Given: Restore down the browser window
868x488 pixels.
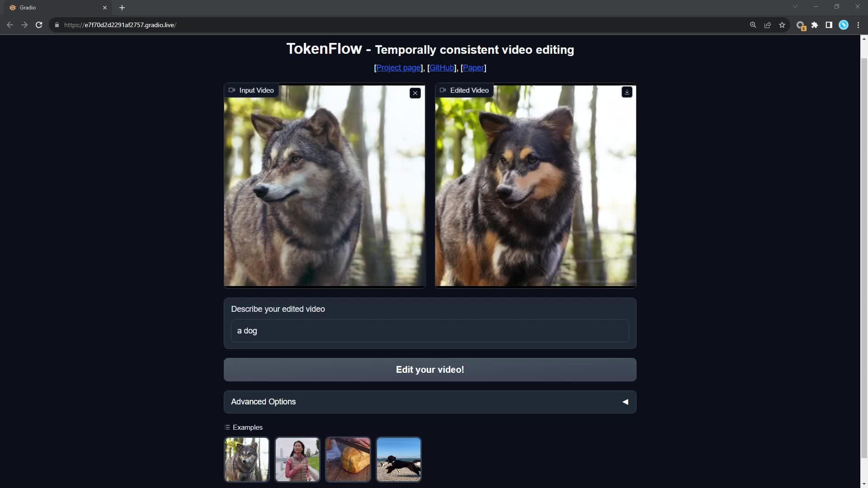Looking at the screenshot, I should (837, 6).
